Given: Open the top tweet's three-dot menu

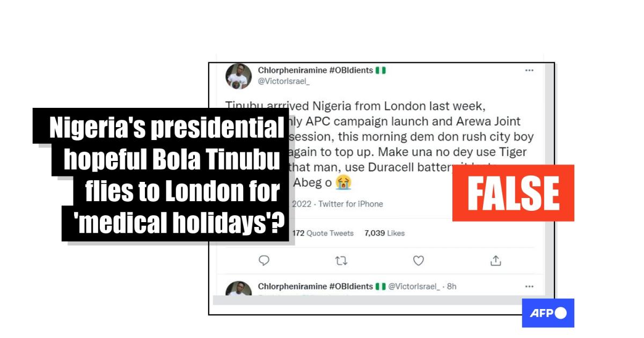Looking at the screenshot, I should click(x=529, y=70).
